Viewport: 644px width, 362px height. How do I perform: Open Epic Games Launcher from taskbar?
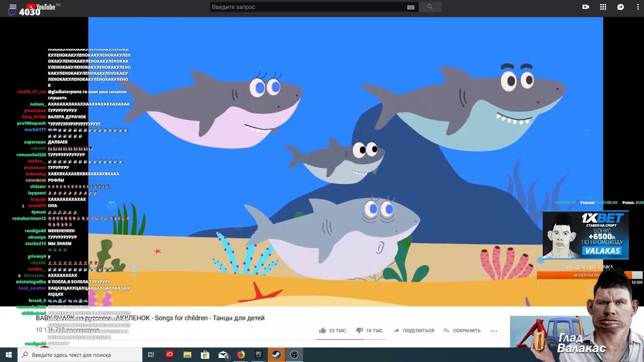tap(259, 354)
